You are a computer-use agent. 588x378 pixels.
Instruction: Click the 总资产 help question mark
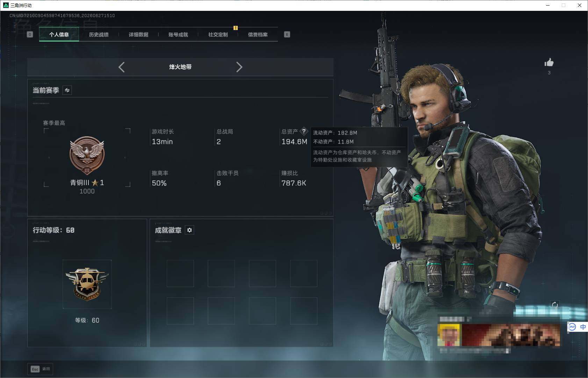(x=304, y=131)
